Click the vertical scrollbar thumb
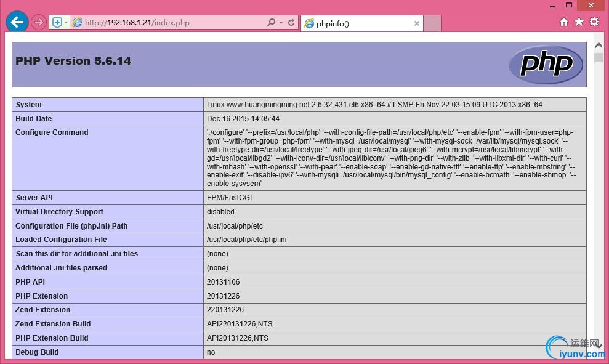This screenshot has height=364, width=609. (x=599, y=57)
